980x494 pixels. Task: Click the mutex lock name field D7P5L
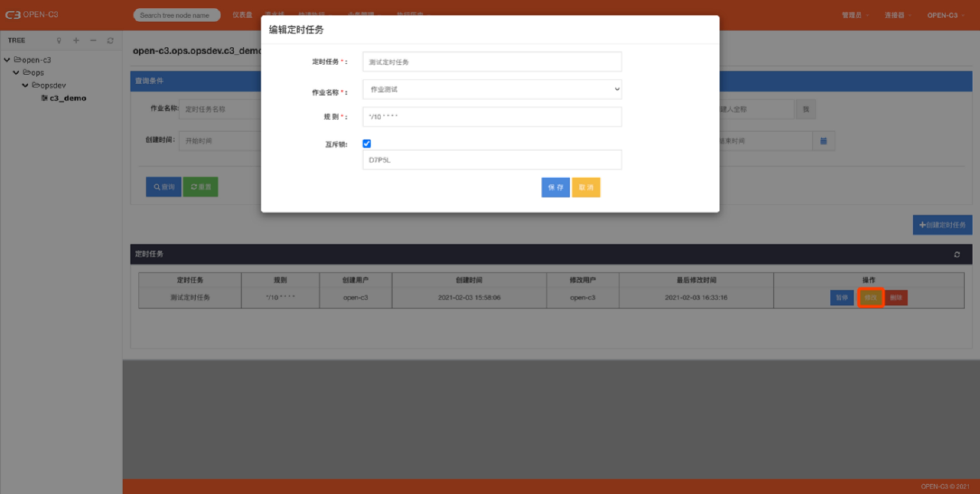492,160
